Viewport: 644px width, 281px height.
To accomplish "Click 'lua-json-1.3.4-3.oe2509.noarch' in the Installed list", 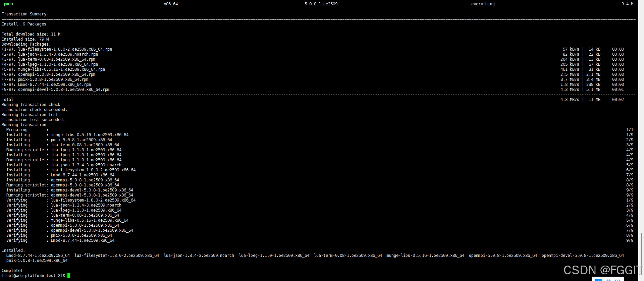I will coord(199,256).
